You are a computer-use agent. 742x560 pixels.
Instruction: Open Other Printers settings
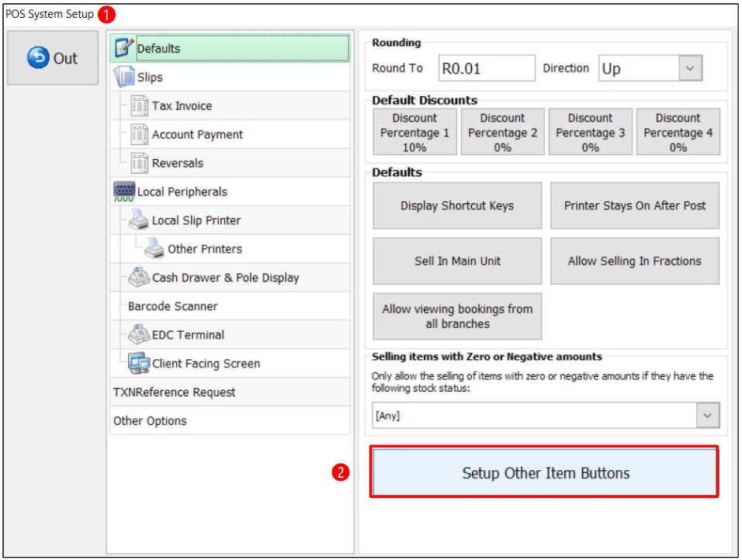point(230,249)
